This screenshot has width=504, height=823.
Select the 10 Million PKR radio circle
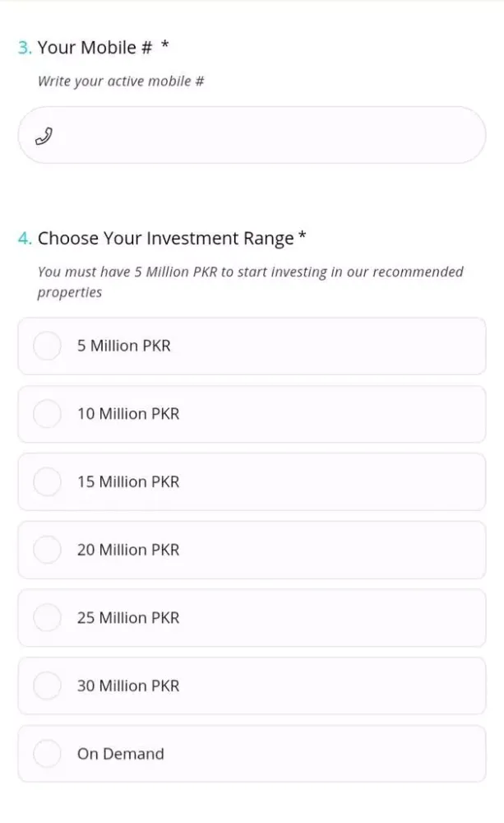click(47, 414)
